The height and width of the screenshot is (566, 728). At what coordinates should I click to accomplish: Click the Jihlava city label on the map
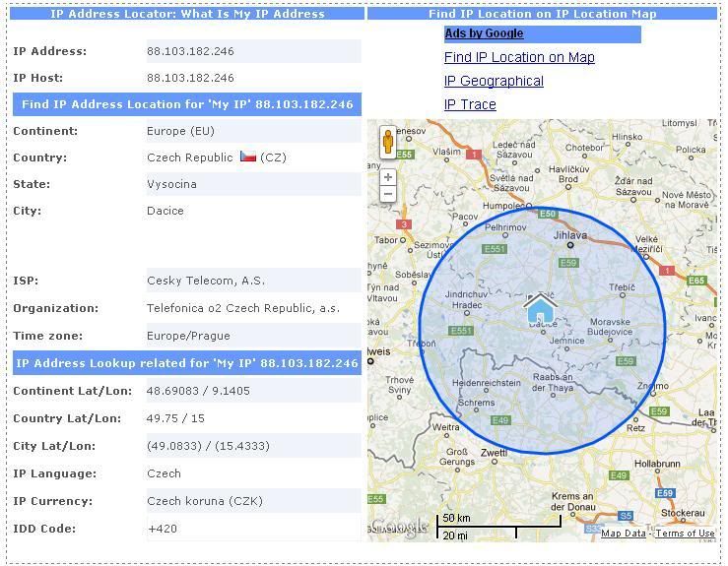click(x=568, y=235)
